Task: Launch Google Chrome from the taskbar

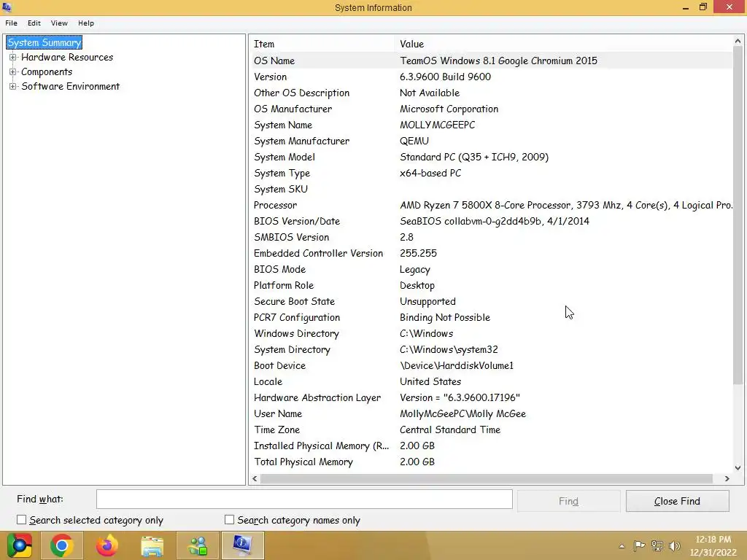Action: pyautogui.click(x=61, y=545)
